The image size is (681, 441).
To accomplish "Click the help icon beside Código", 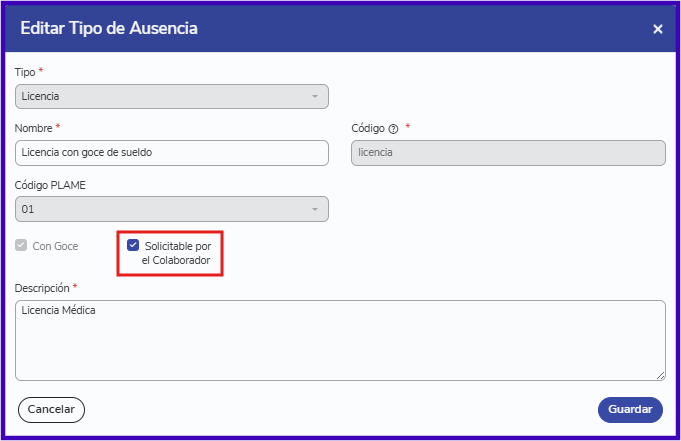I will [393, 129].
